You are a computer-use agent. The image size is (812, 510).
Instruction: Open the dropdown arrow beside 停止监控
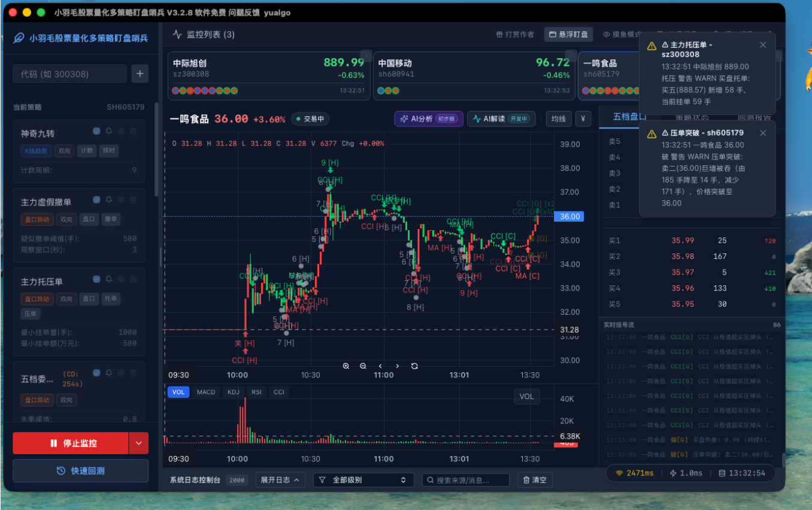tap(138, 443)
